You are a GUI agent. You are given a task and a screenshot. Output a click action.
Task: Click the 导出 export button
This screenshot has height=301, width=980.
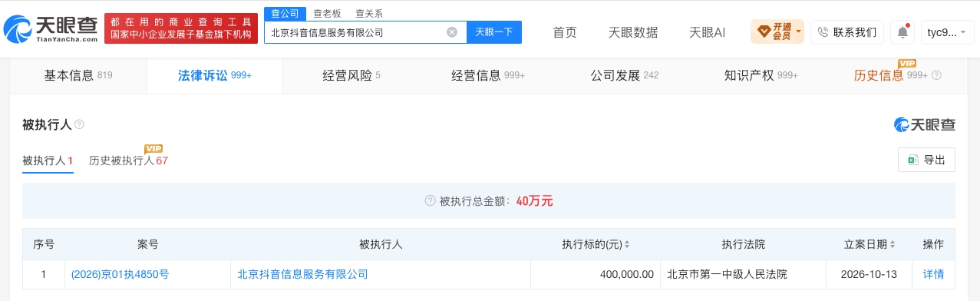926,160
